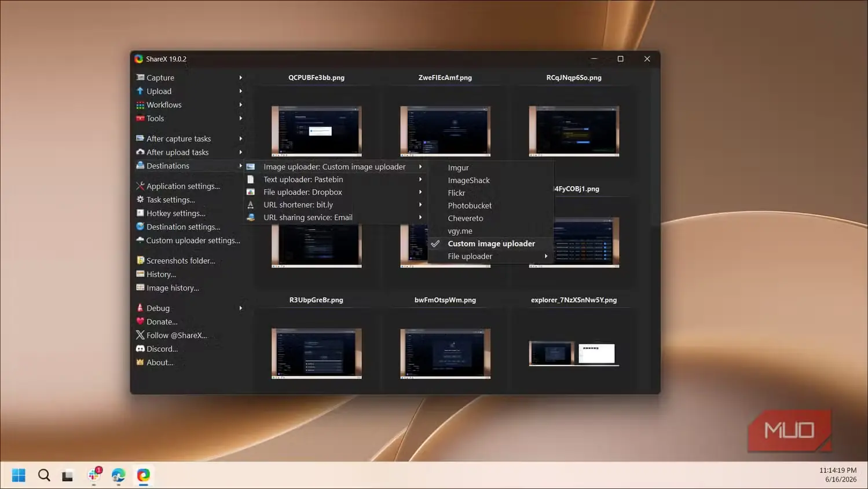
Task: Click the Capture camera icon
Action: (140, 77)
